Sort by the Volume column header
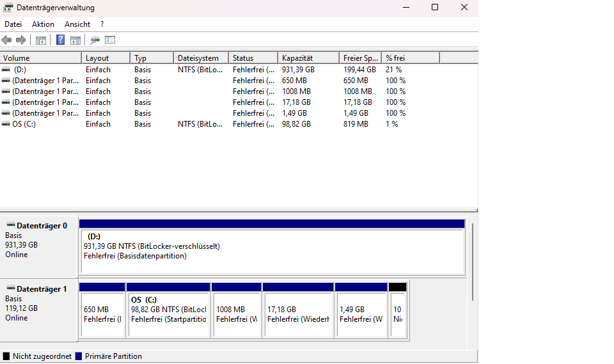Image resolution: width=614 pixels, height=364 pixels. pos(41,58)
